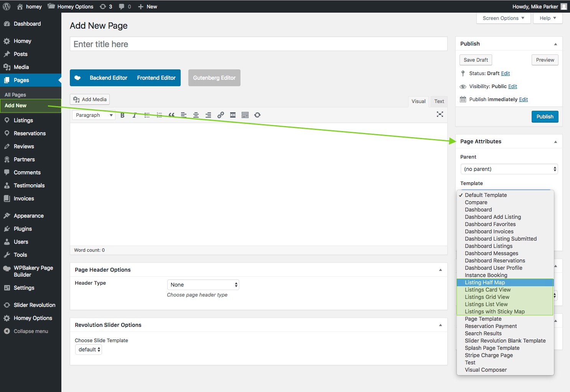The width and height of the screenshot is (570, 392).
Task: Open the Choose Slide Template dropdown
Action: click(89, 349)
